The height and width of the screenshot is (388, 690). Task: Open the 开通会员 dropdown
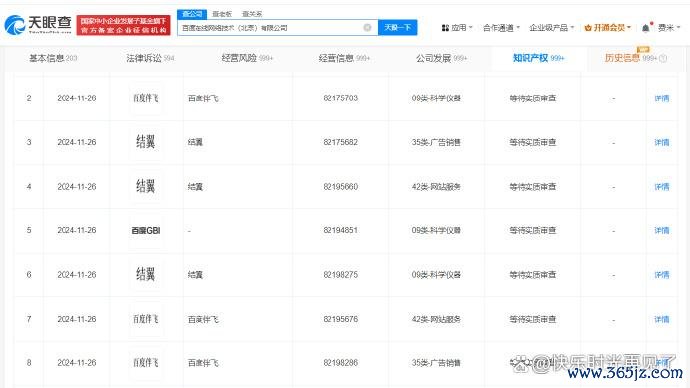click(607, 28)
